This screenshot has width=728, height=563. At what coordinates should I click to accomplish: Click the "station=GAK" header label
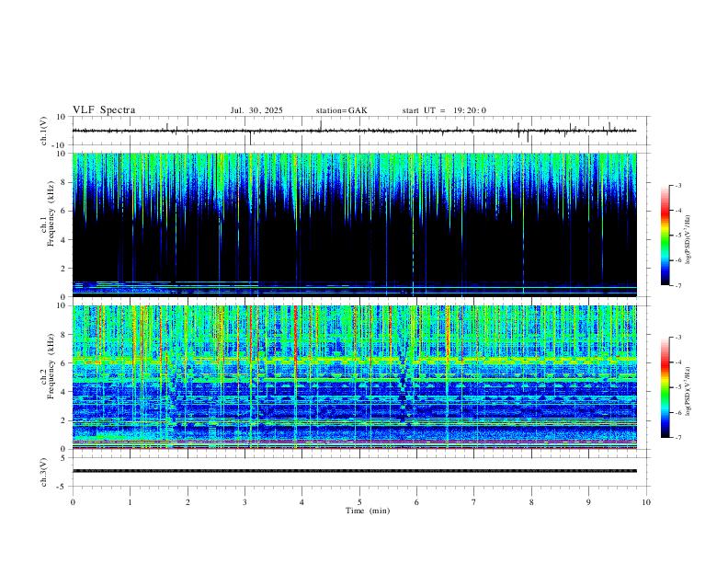(341, 110)
